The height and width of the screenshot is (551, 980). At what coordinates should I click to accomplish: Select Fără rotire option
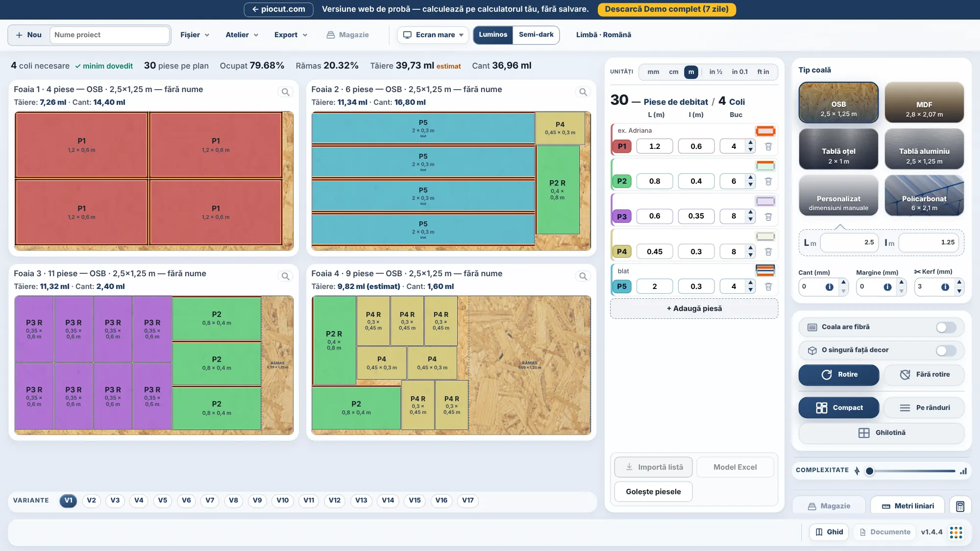coord(924,375)
